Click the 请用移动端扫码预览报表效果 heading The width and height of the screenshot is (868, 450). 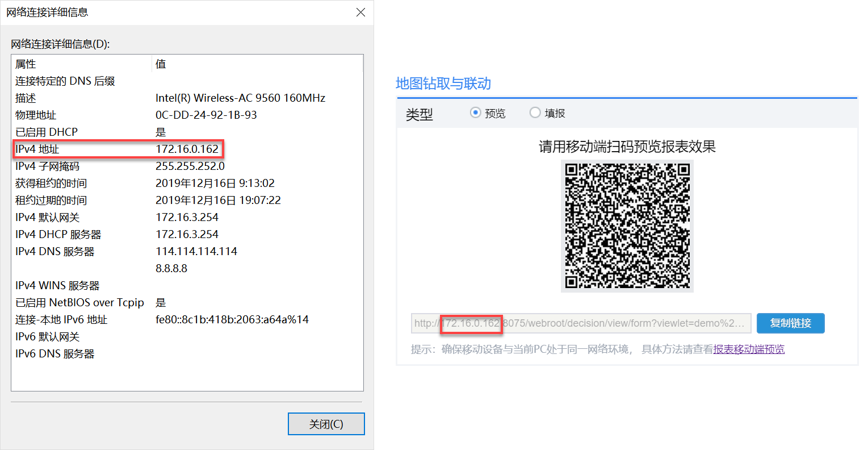click(627, 147)
